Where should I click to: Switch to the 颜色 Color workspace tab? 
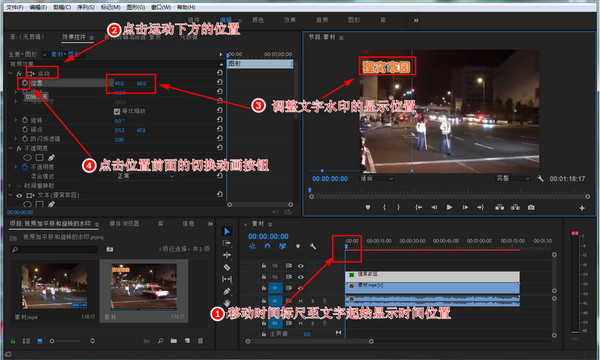pos(258,20)
